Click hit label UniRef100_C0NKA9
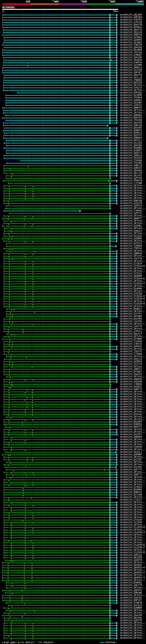 coord(131,384)
